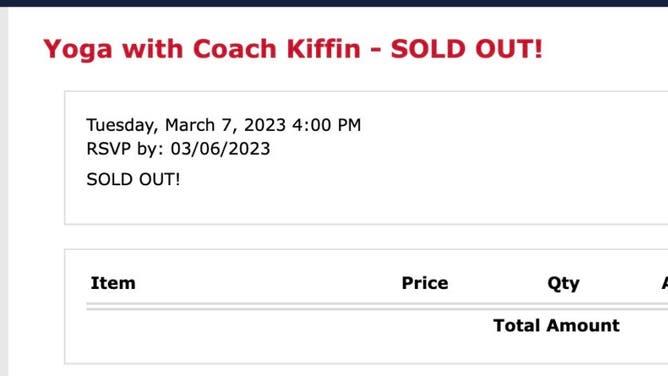Select the Item column header

(113, 283)
